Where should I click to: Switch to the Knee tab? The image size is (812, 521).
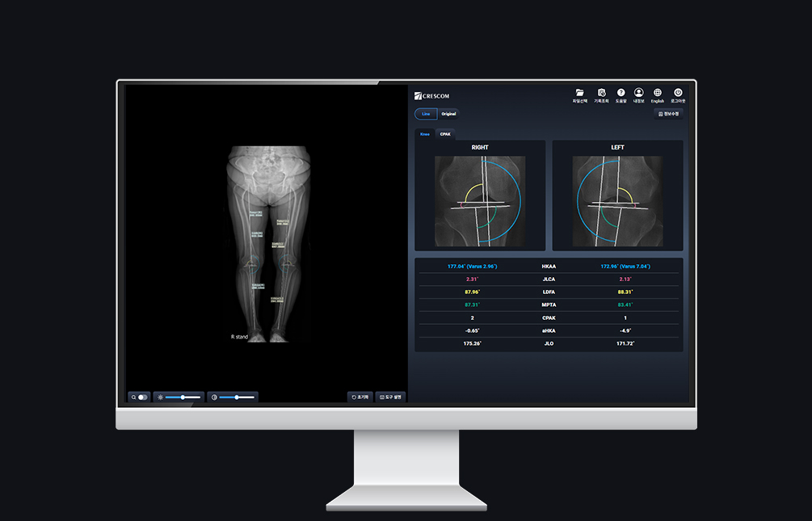[425, 134]
